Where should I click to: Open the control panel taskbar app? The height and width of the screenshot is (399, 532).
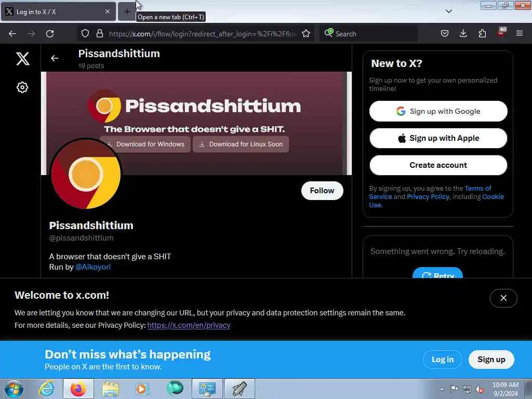(207, 389)
